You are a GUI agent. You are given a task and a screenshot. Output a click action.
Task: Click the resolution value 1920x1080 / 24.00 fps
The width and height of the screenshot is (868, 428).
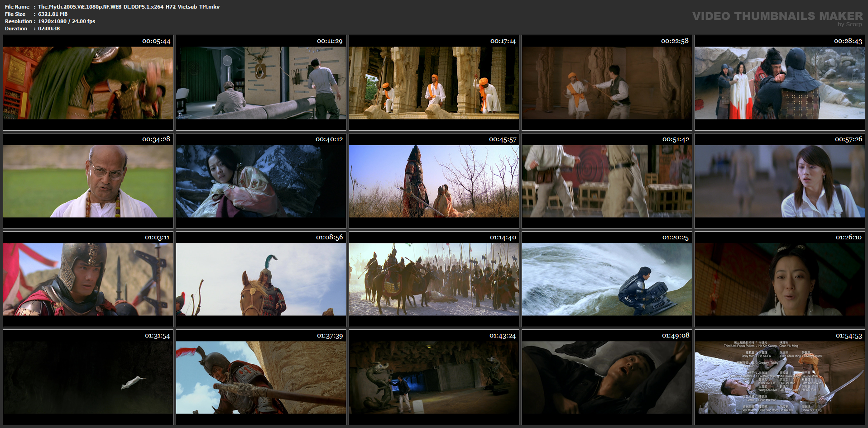point(67,21)
